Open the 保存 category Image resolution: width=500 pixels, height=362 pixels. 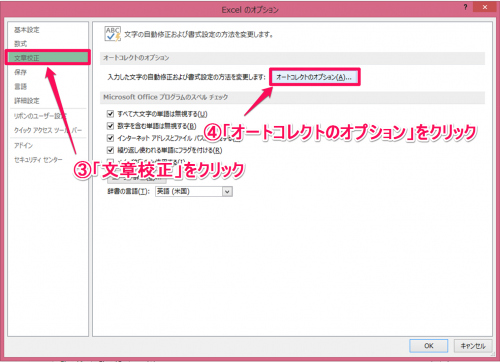(x=21, y=72)
